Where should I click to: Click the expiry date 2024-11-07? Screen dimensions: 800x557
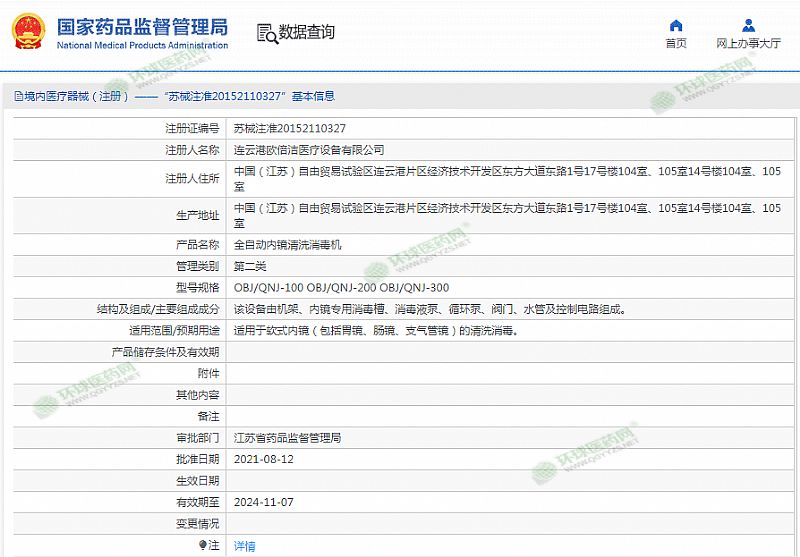[263, 502]
